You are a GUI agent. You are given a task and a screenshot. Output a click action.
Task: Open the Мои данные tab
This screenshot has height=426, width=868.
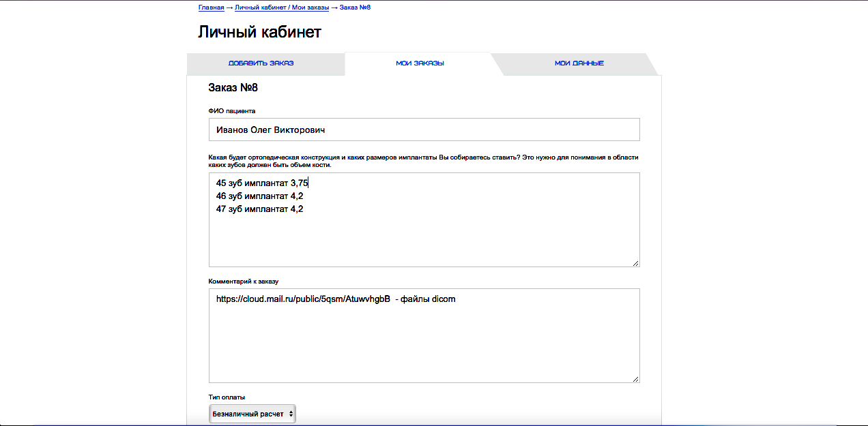point(579,63)
